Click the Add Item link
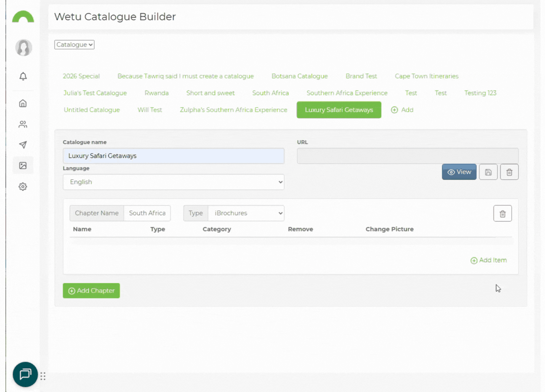Image resolution: width=545 pixels, height=392 pixels. tap(489, 260)
